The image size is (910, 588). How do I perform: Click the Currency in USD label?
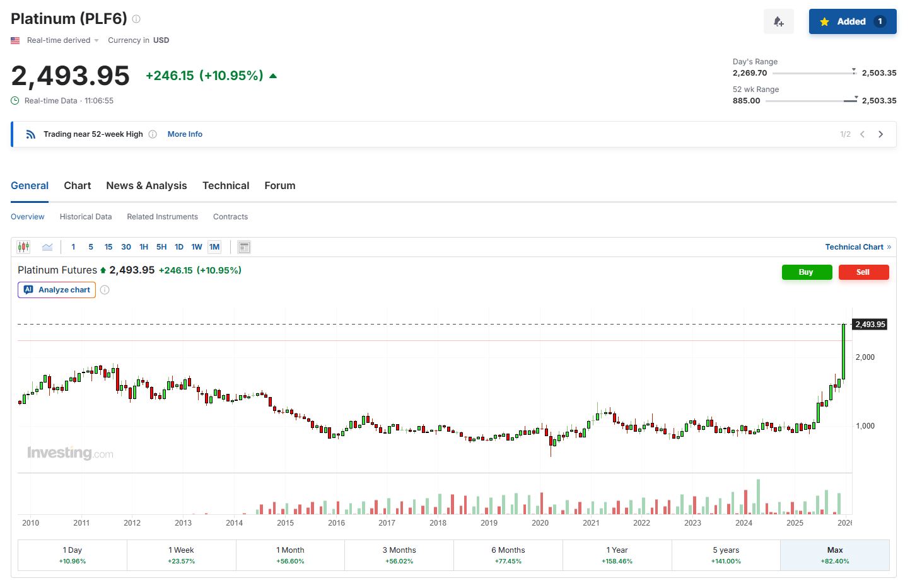[139, 40]
